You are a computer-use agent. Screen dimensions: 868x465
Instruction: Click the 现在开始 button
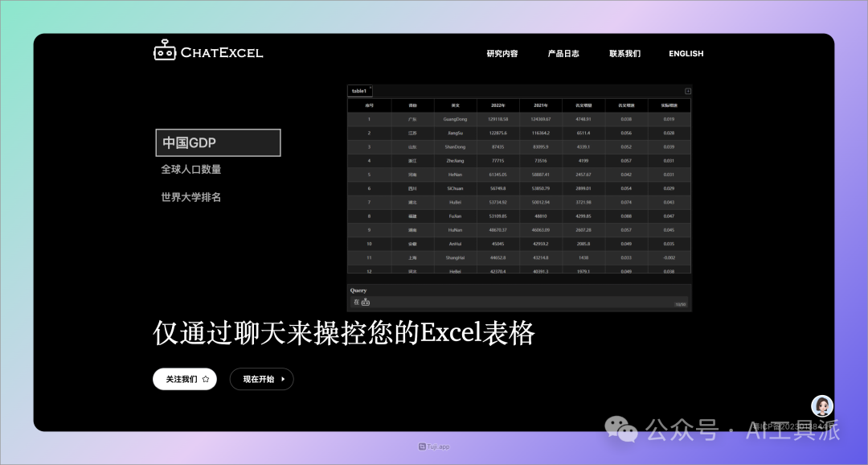tap(261, 379)
